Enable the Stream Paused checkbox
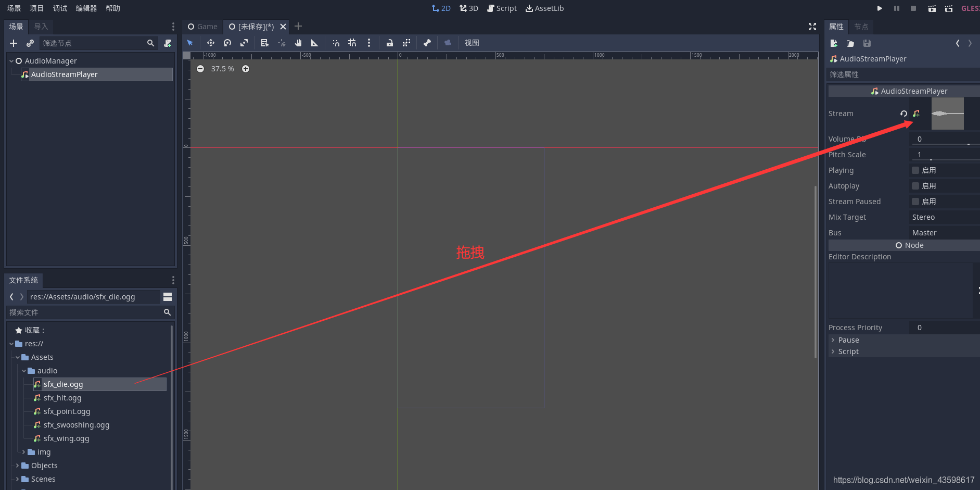 click(915, 202)
